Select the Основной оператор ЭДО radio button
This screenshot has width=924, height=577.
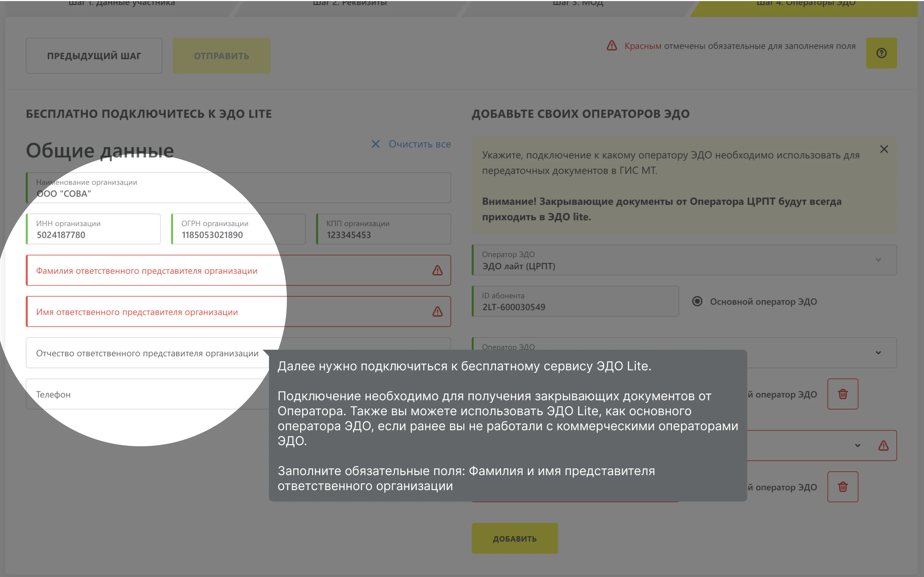click(x=697, y=301)
